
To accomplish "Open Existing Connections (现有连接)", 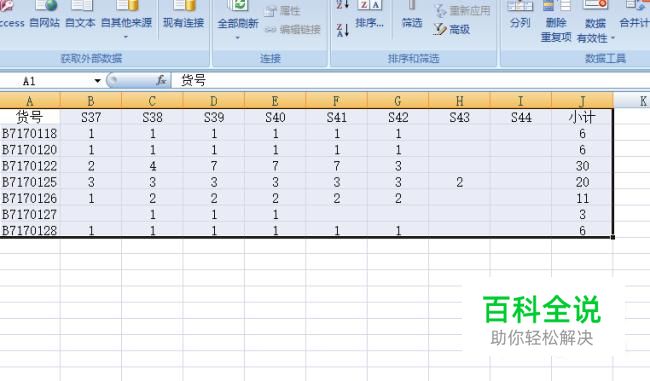I will click(183, 15).
